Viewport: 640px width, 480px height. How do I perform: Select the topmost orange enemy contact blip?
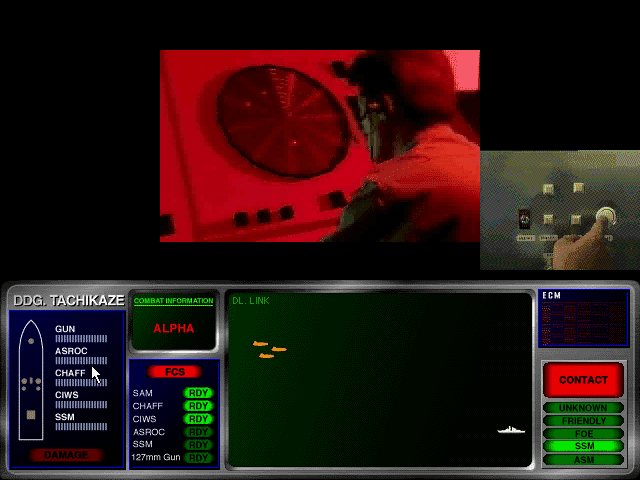(x=260, y=344)
